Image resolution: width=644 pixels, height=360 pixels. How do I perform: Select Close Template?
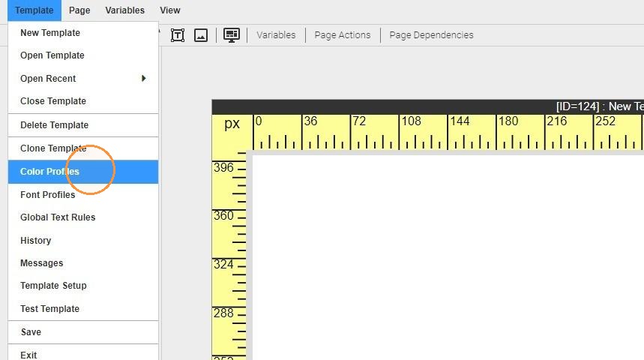click(83, 101)
